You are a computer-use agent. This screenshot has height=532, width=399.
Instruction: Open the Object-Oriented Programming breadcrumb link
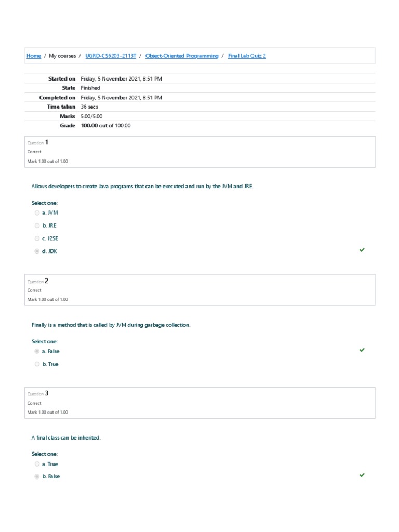tap(182, 56)
